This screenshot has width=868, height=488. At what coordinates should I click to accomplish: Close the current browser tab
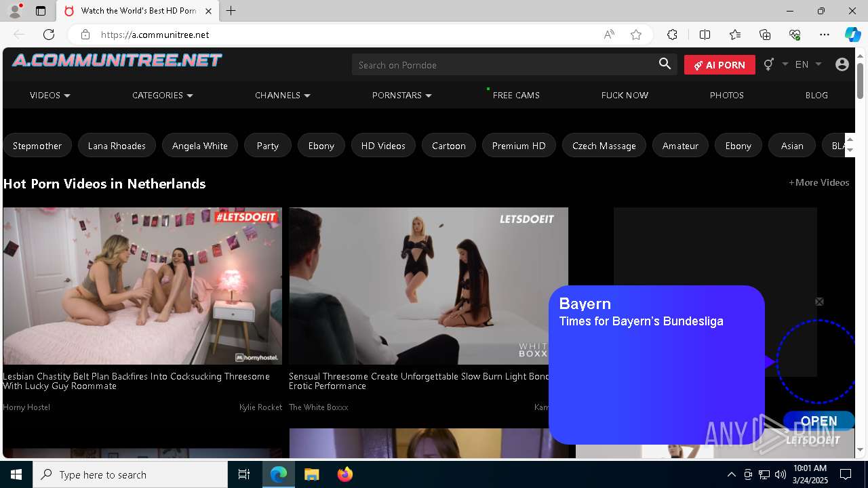coord(208,11)
